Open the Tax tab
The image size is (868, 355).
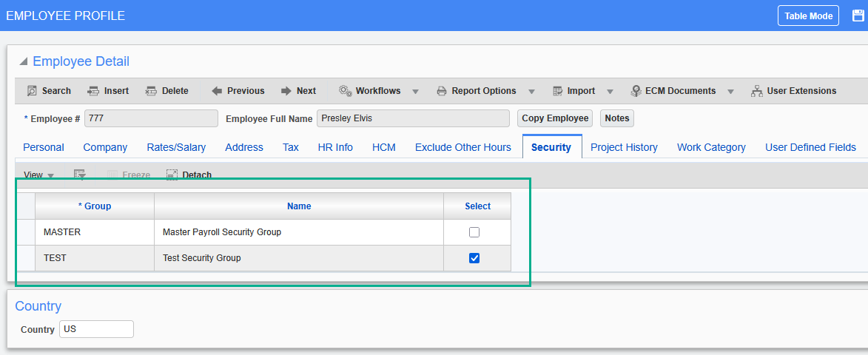tap(291, 147)
